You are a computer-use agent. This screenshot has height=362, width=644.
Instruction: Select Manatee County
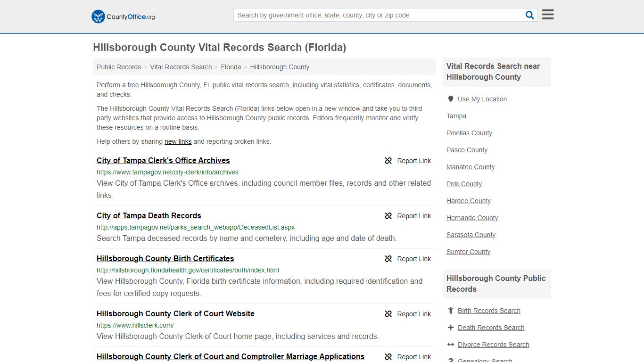(x=471, y=167)
